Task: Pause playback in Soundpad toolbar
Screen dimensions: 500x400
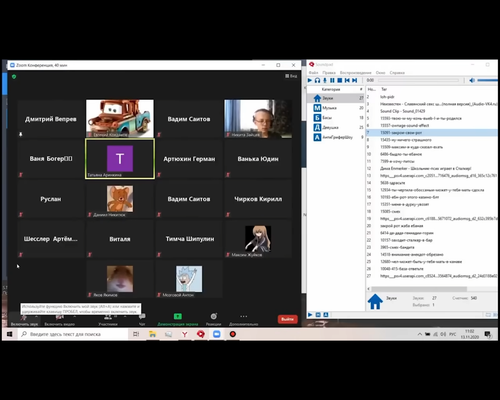Action: 332,80
